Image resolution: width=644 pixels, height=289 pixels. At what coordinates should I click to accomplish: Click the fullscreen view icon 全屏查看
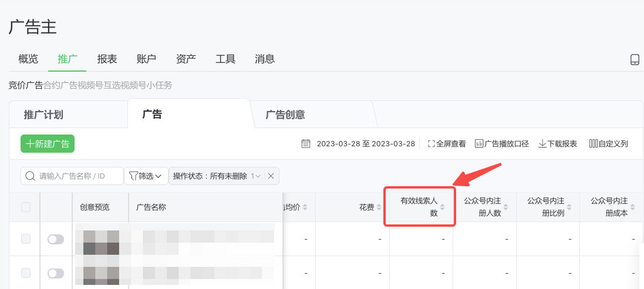[447, 144]
